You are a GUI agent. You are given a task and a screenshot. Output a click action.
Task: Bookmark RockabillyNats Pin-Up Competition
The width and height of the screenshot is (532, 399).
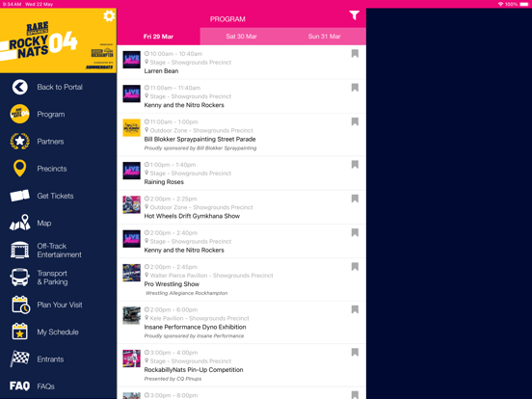pos(355,352)
